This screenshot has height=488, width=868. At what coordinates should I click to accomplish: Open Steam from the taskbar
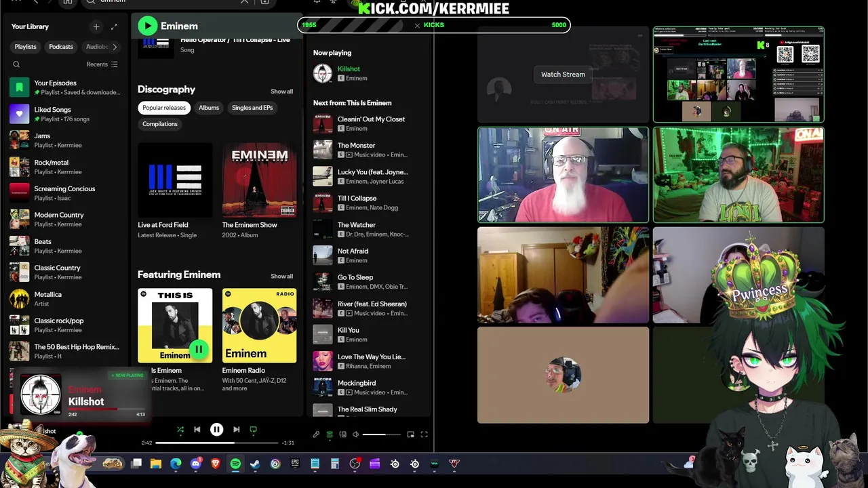[x=255, y=464]
